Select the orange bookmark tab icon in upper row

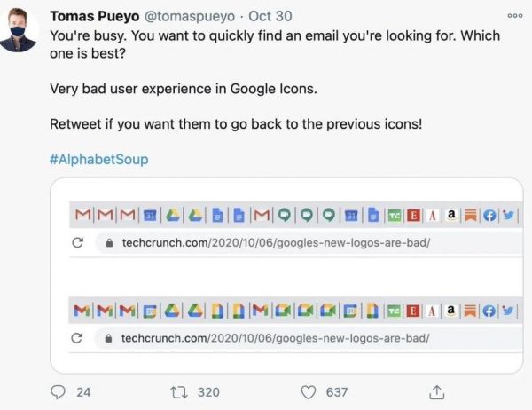pyautogui.click(x=469, y=215)
